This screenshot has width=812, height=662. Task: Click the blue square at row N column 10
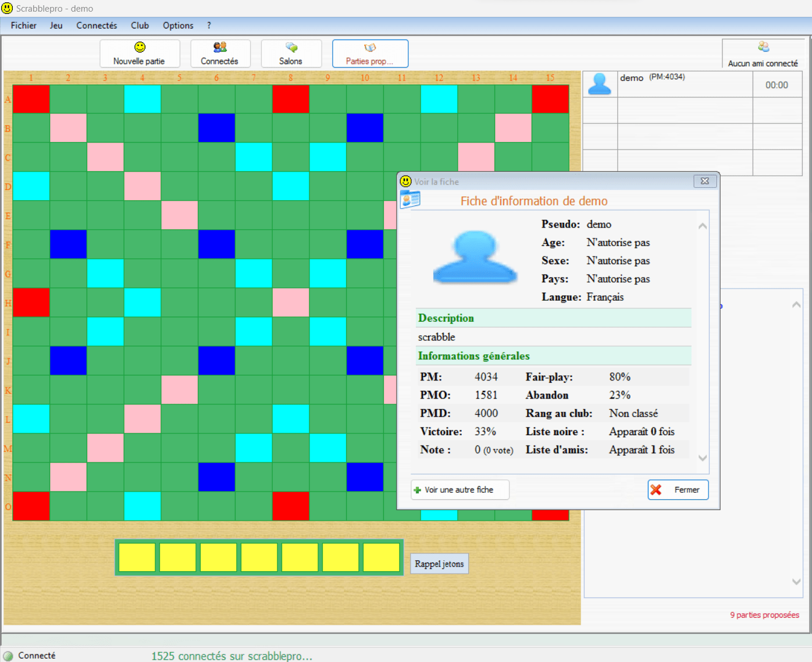tap(365, 477)
